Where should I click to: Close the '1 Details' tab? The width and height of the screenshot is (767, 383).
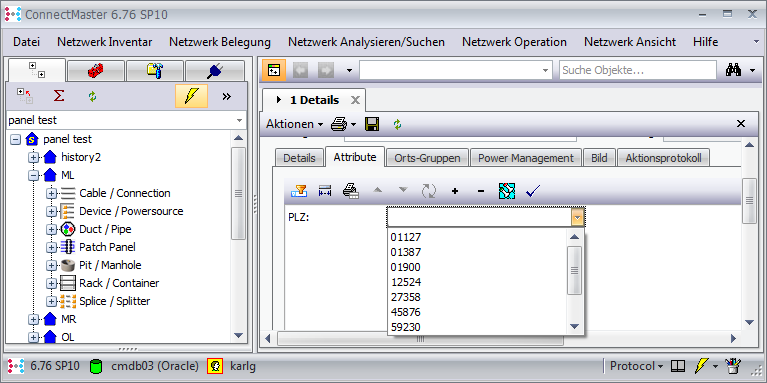[x=356, y=101]
